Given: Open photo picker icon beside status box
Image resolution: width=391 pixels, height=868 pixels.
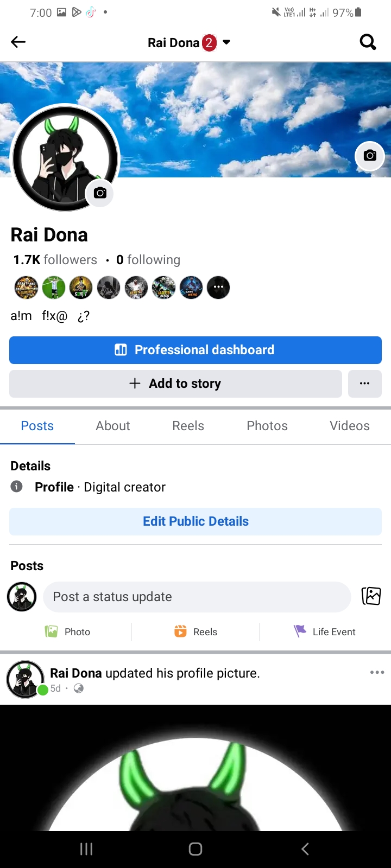Looking at the screenshot, I should pos(371,596).
